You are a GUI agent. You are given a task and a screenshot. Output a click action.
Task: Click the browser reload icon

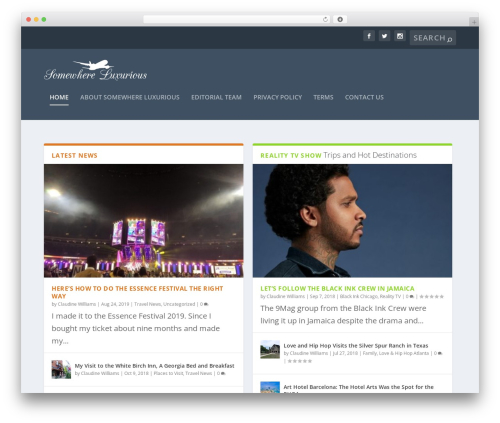(x=325, y=19)
